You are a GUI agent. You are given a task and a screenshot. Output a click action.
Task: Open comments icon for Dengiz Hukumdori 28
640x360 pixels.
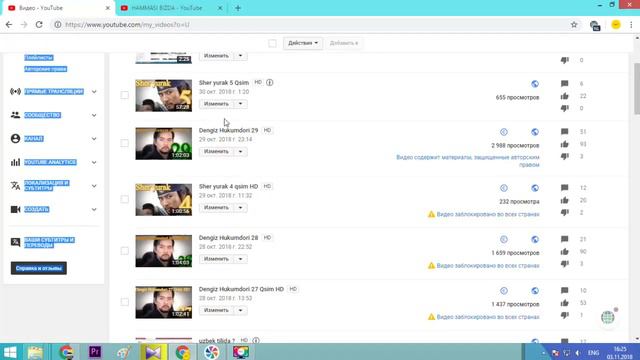(564, 239)
